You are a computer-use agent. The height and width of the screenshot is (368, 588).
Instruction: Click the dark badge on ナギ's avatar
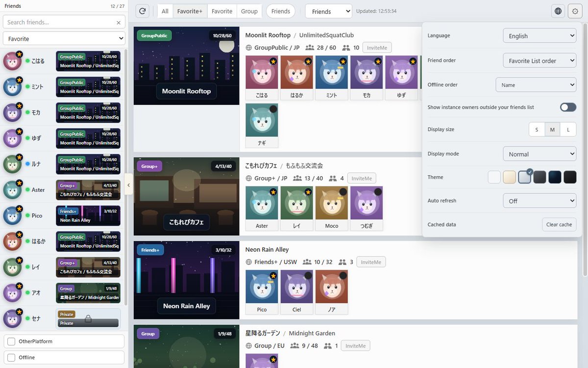pyautogui.click(x=273, y=109)
